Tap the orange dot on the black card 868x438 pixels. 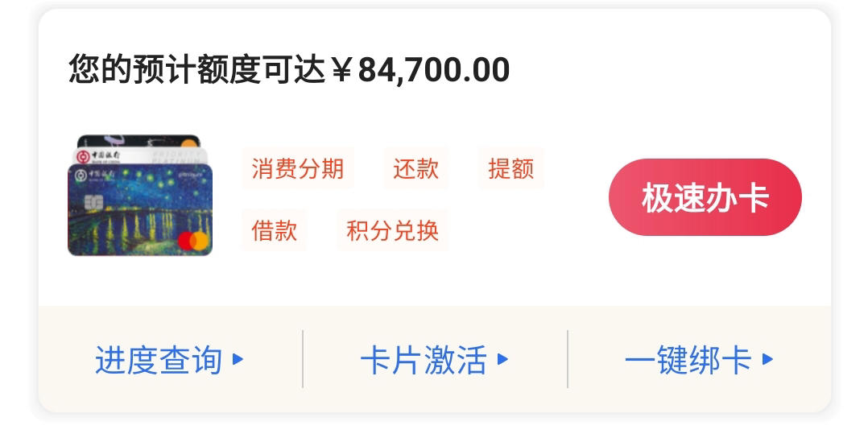188,144
